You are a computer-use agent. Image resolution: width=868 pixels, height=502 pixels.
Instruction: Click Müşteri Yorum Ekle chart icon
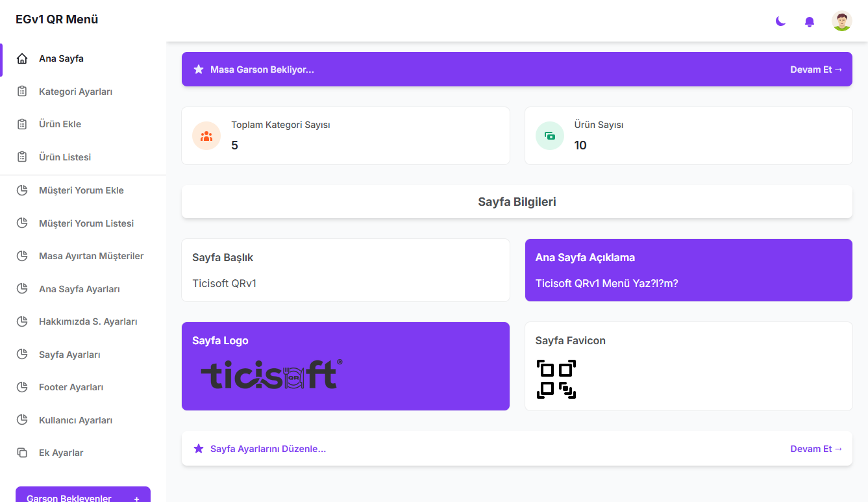pos(22,190)
